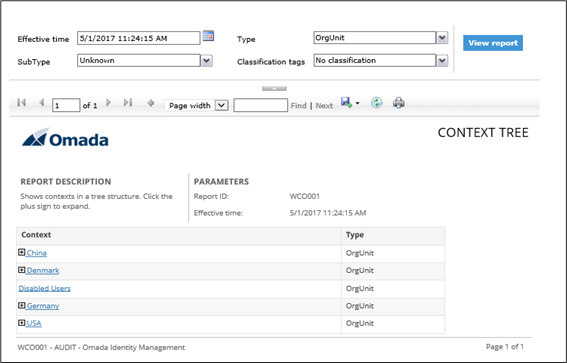Expand the Denmark context node
The height and width of the screenshot is (363, 567).
pyautogui.click(x=22, y=270)
